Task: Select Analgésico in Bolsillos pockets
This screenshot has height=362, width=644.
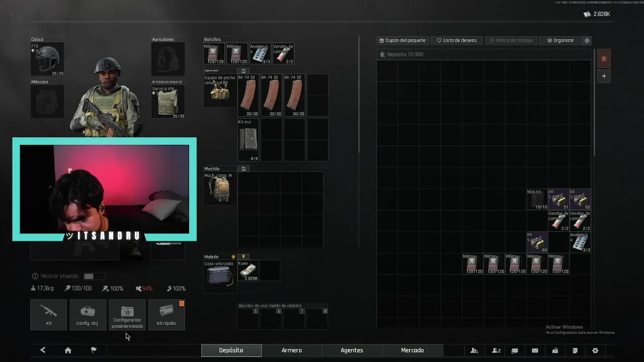Action: [x=260, y=54]
